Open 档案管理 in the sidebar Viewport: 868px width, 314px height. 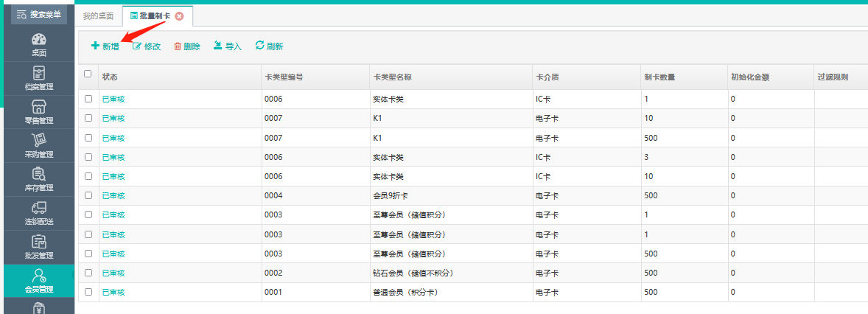[x=39, y=79]
